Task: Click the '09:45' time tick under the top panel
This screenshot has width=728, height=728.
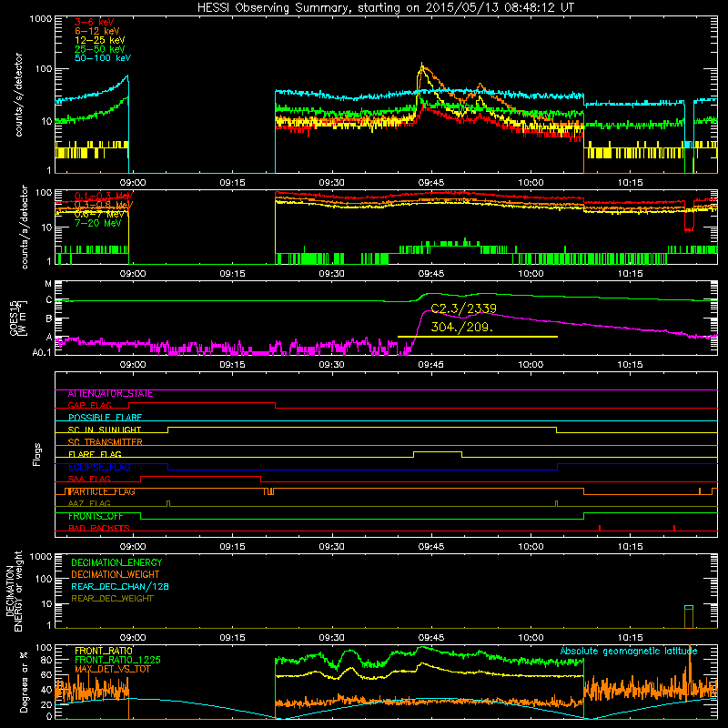Action: [430, 183]
